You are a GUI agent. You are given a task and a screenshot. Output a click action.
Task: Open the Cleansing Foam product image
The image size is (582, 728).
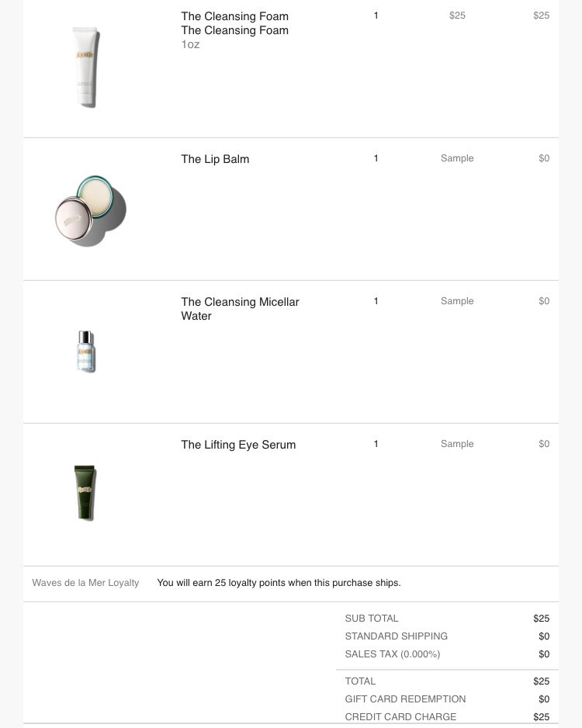pyautogui.click(x=86, y=67)
